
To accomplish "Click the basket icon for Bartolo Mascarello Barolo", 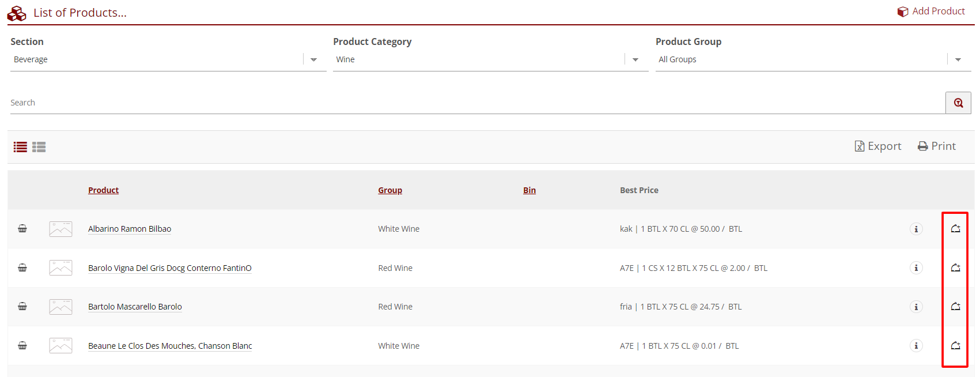I will (x=22, y=307).
